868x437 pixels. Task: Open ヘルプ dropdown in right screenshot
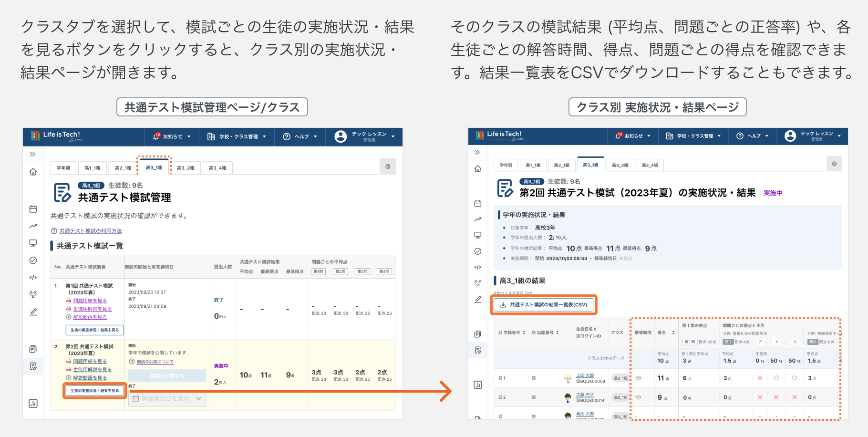(753, 136)
